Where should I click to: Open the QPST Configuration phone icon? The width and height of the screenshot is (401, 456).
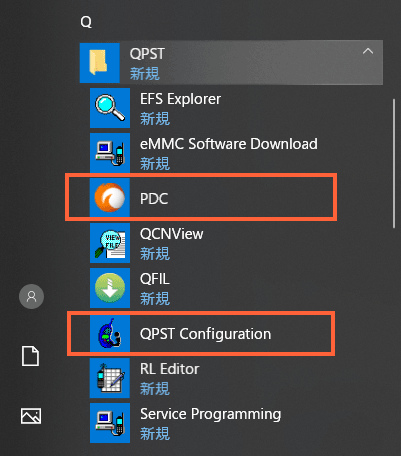[110, 333]
